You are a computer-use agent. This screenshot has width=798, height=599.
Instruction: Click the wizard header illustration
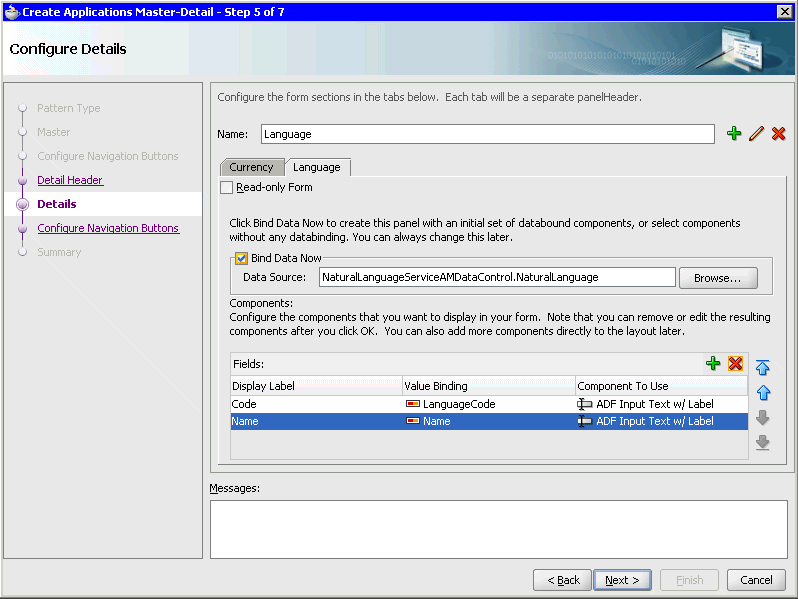pyautogui.click(x=732, y=50)
